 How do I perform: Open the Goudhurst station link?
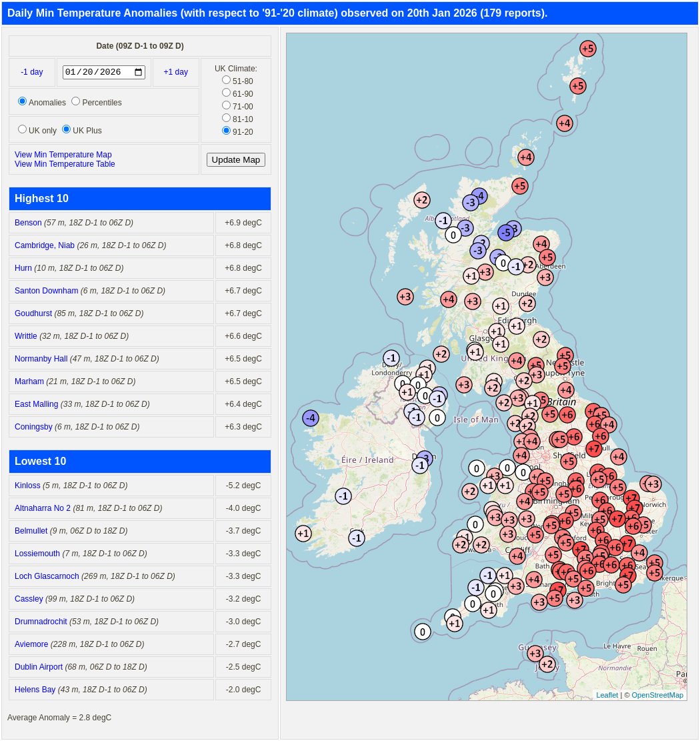pos(33,313)
